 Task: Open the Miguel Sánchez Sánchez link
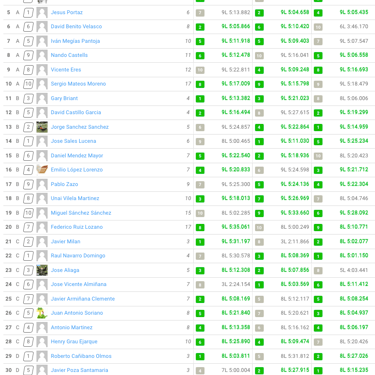pyautogui.click(x=81, y=213)
